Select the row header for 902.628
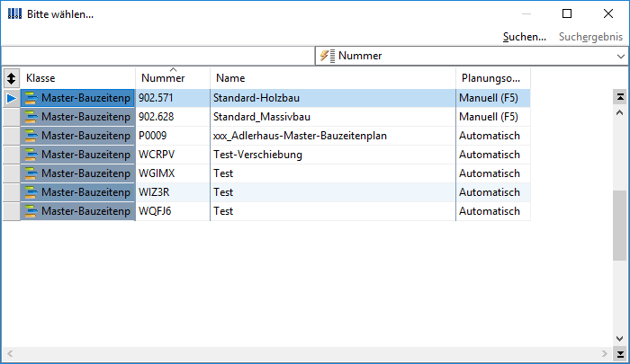 click(x=11, y=117)
